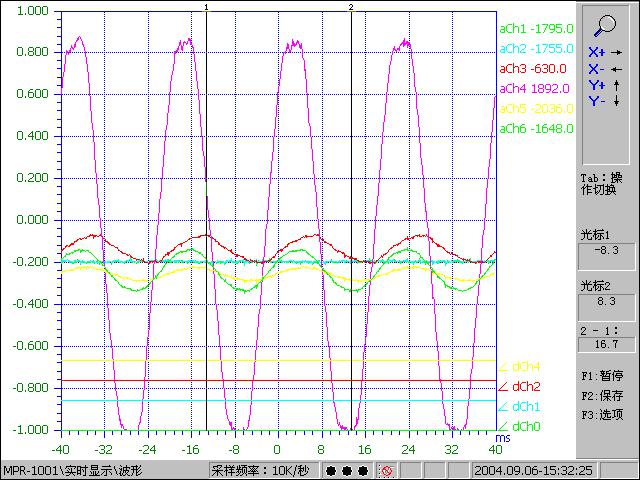Select the aCh6 green channel readout
The height and width of the screenshot is (480, 640).
click(535, 128)
